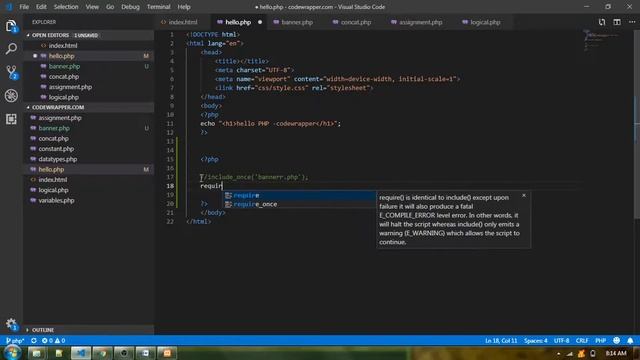
Task: Open the View menu
Action: pos(92,7)
